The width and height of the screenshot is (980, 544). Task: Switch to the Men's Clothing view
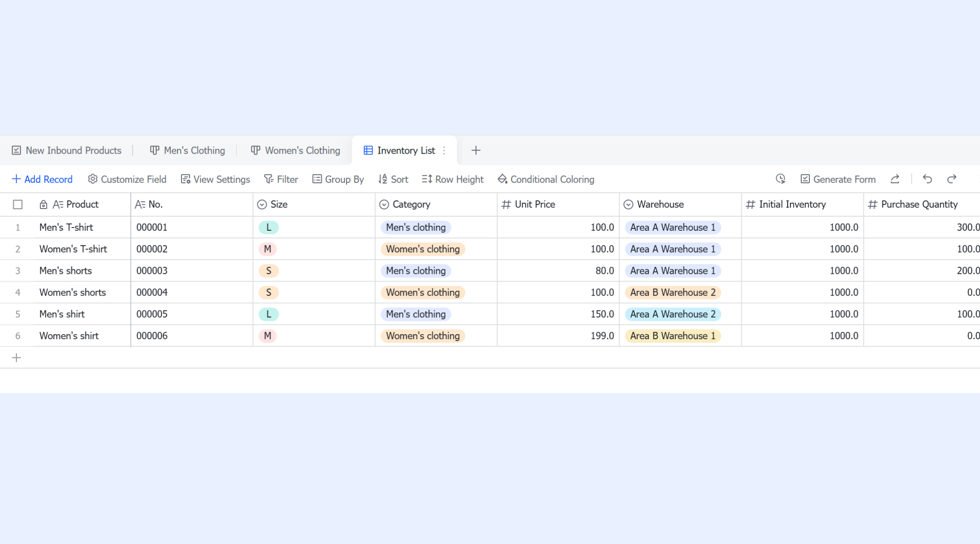(x=187, y=151)
